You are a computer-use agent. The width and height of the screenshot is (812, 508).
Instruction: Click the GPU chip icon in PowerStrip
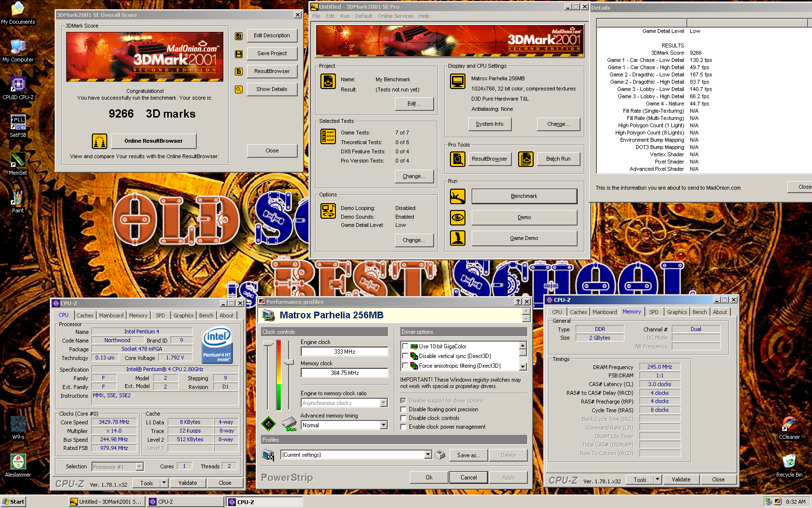269,424
